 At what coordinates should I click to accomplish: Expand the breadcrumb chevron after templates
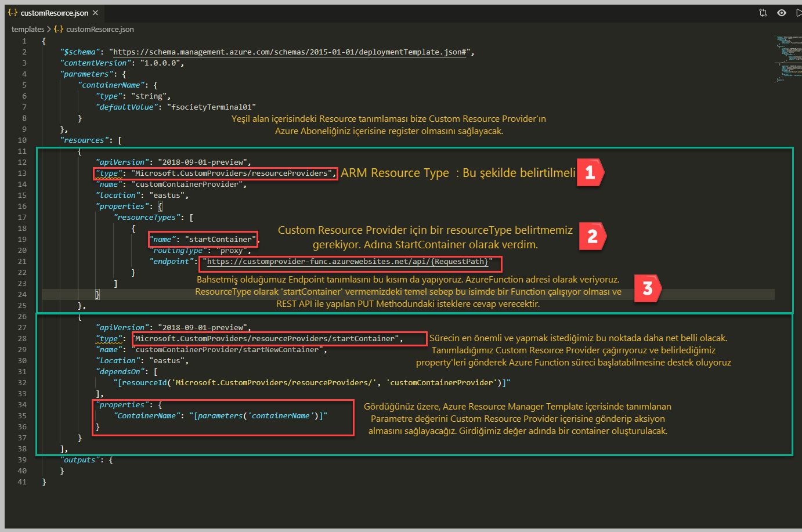[49, 29]
